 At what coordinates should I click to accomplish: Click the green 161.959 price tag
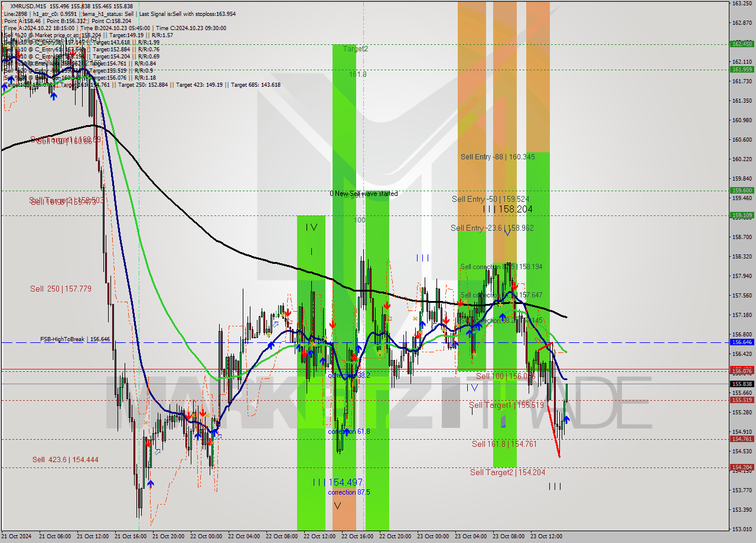point(741,69)
